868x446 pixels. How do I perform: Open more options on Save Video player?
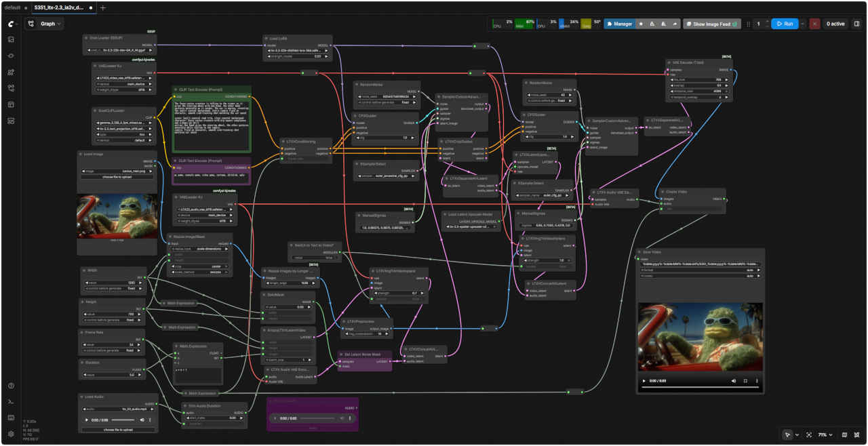coord(757,381)
